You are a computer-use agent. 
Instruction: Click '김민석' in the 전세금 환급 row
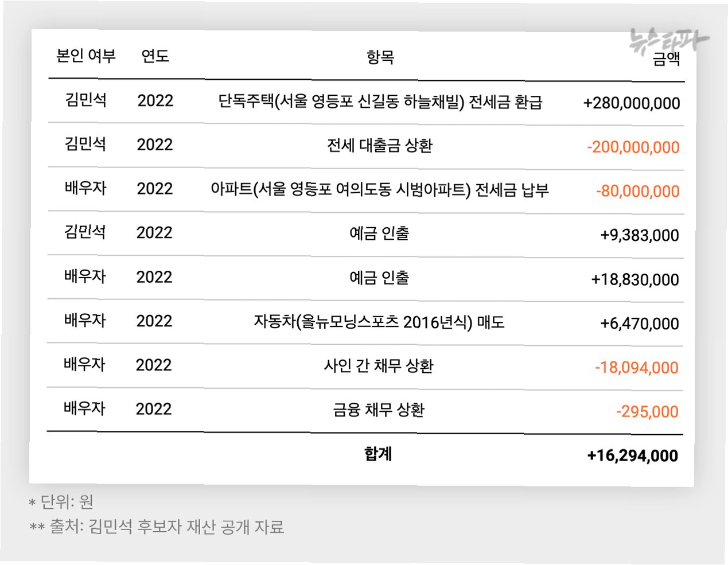[86, 100]
